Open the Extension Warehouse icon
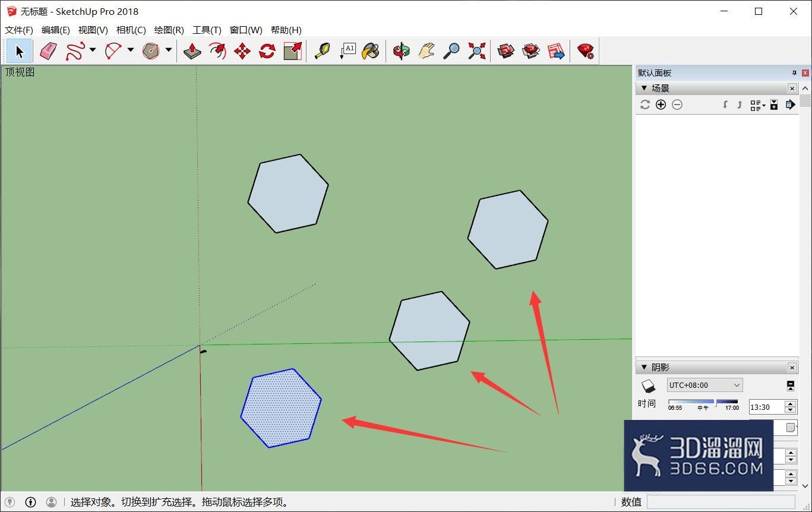812x512 pixels. [x=531, y=51]
